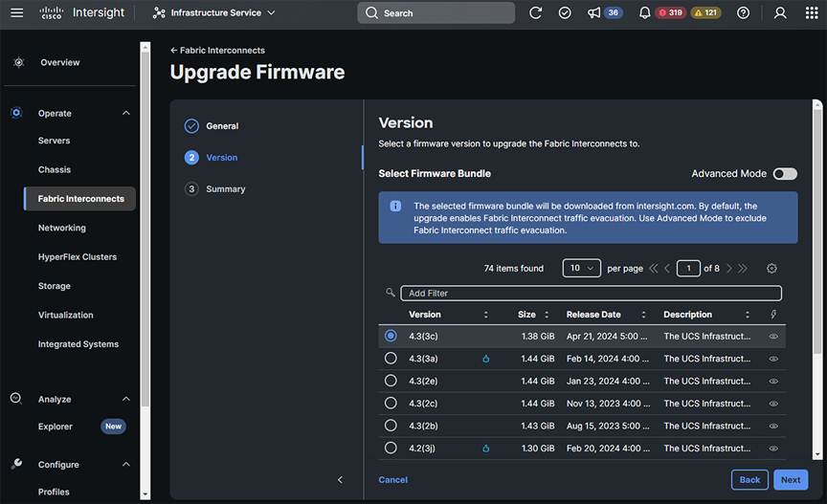Viewport: 827px width, 504px height.
Task: Open the user profile icon
Action: tap(780, 12)
